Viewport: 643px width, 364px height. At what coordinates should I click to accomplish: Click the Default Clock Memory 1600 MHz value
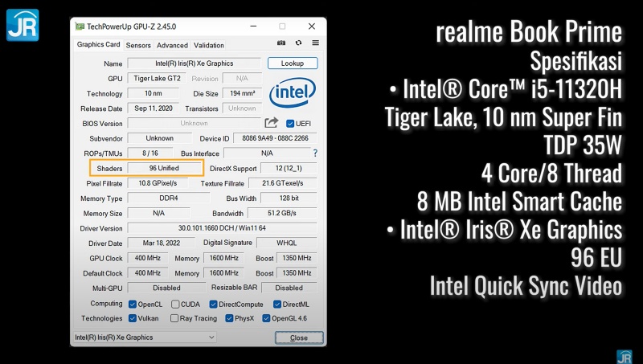tap(224, 272)
